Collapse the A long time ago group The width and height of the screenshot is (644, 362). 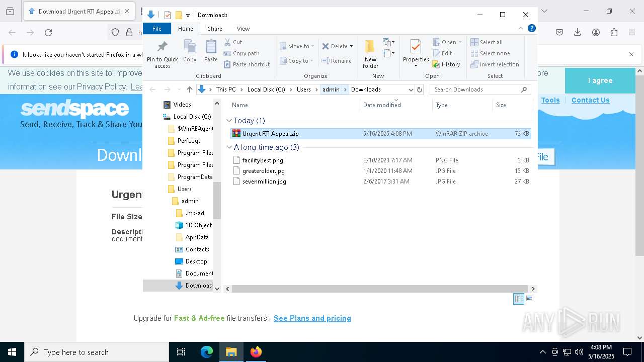point(229,147)
